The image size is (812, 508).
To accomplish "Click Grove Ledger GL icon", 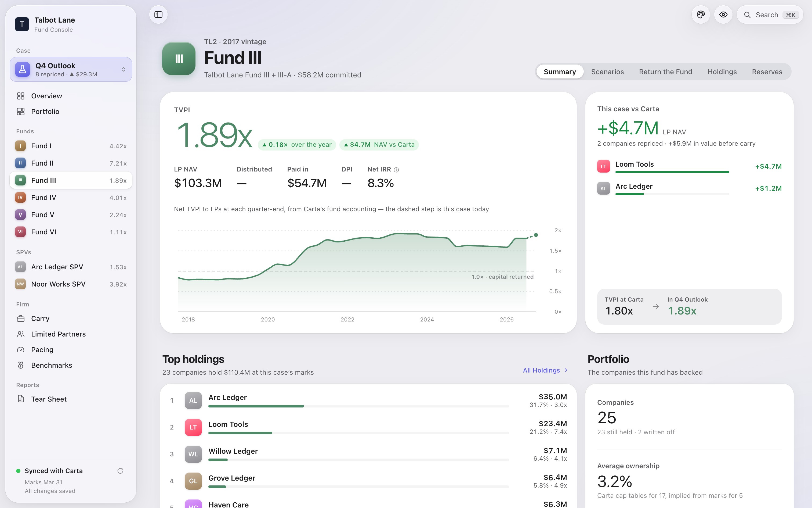I will point(193,481).
